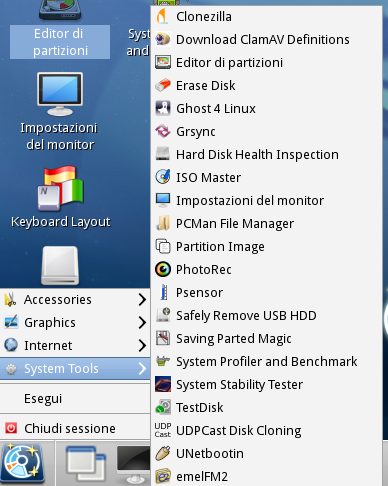Open Keyboard Layout desktop icon
This screenshot has height=486, width=388.
pyautogui.click(x=60, y=197)
